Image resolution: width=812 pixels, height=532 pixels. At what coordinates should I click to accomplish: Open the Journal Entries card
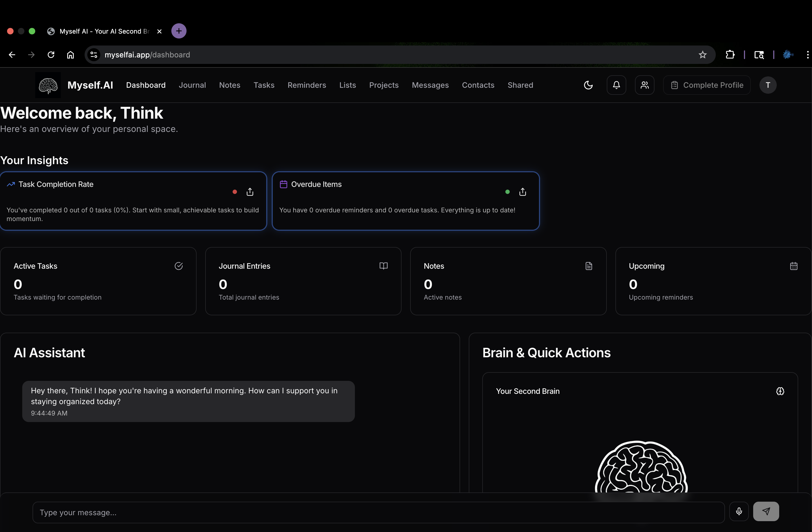point(303,281)
